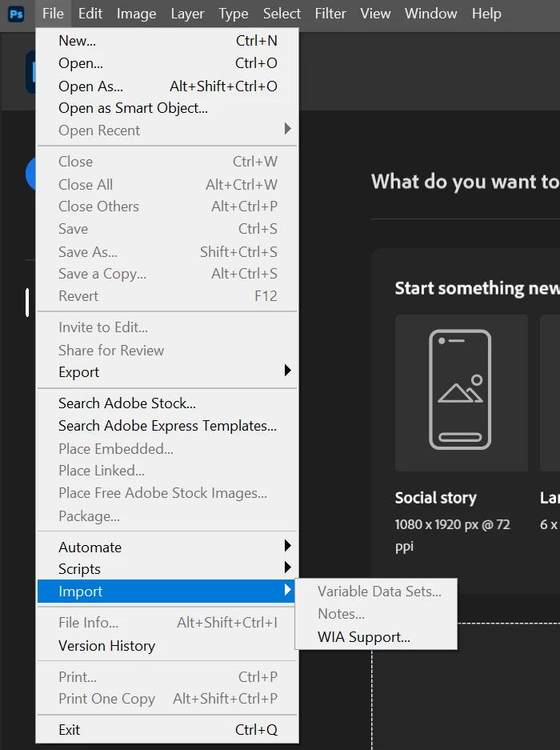The image size is (560, 750).
Task: Click Variable Data Sets... in submenu
Action: [x=376, y=592]
